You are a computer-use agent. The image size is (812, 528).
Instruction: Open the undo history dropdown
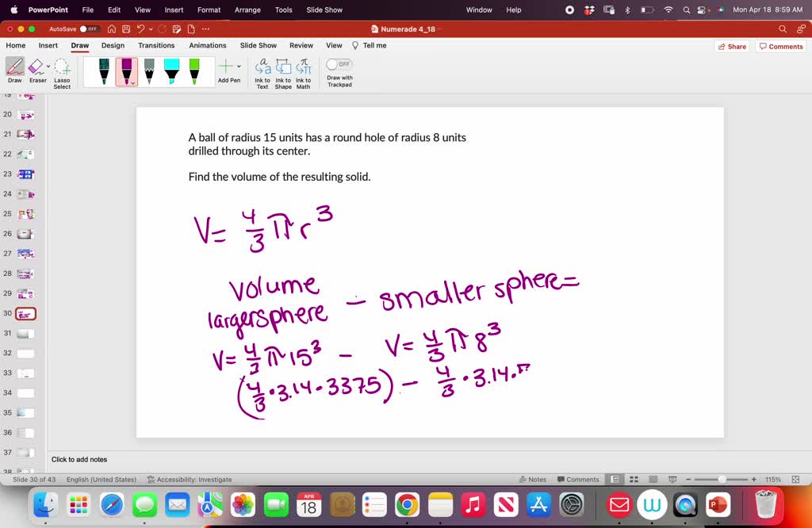click(x=151, y=29)
